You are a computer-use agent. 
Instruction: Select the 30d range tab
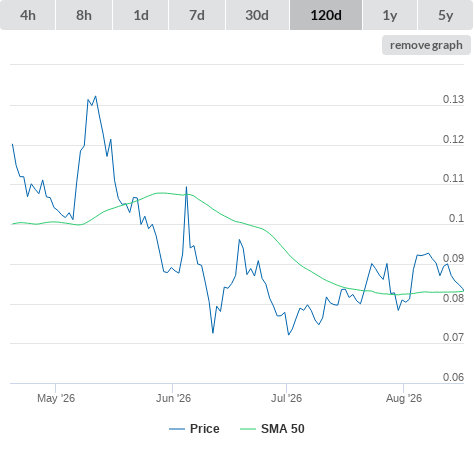pyautogui.click(x=257, y=15)
